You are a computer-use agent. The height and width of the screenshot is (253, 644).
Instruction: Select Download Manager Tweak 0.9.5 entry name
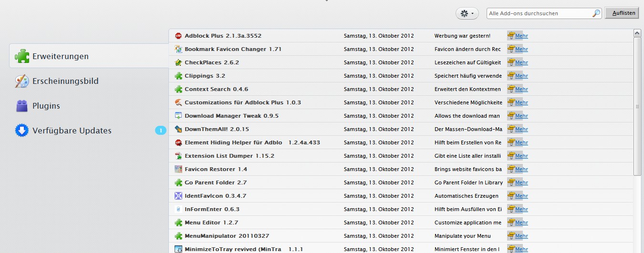pos(232,116)
